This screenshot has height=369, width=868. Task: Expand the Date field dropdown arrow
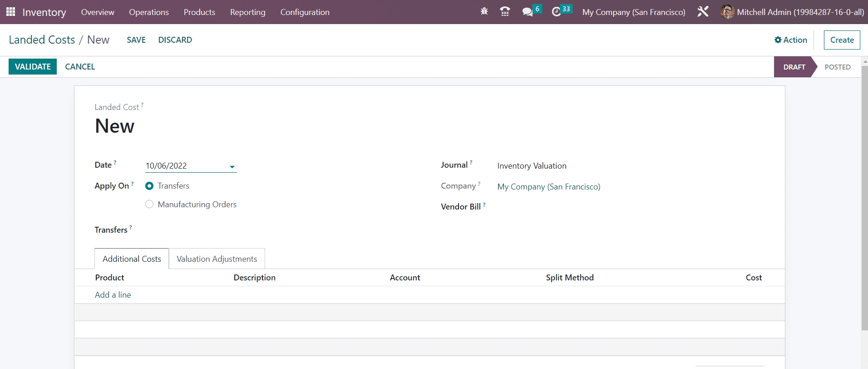232,167
